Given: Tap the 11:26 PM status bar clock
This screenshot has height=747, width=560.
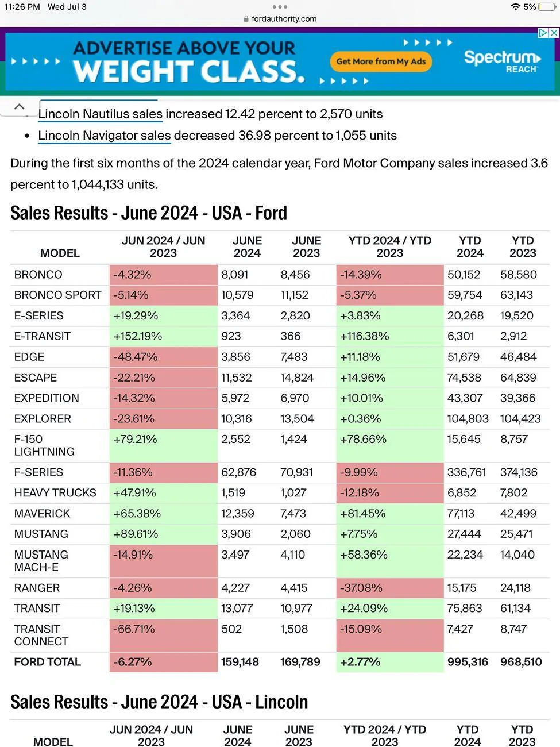Looking at the screenshot, I should pyautogui.click(x=22, y=7).
